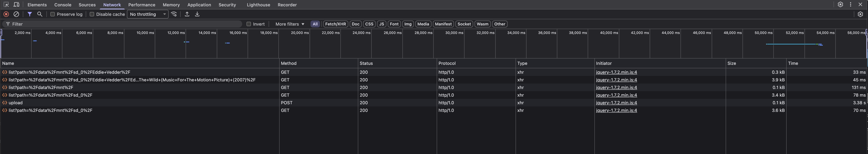868x154 pixels.
Task: Open DevTools settings gear at top
Action: (x=840, y=5)
